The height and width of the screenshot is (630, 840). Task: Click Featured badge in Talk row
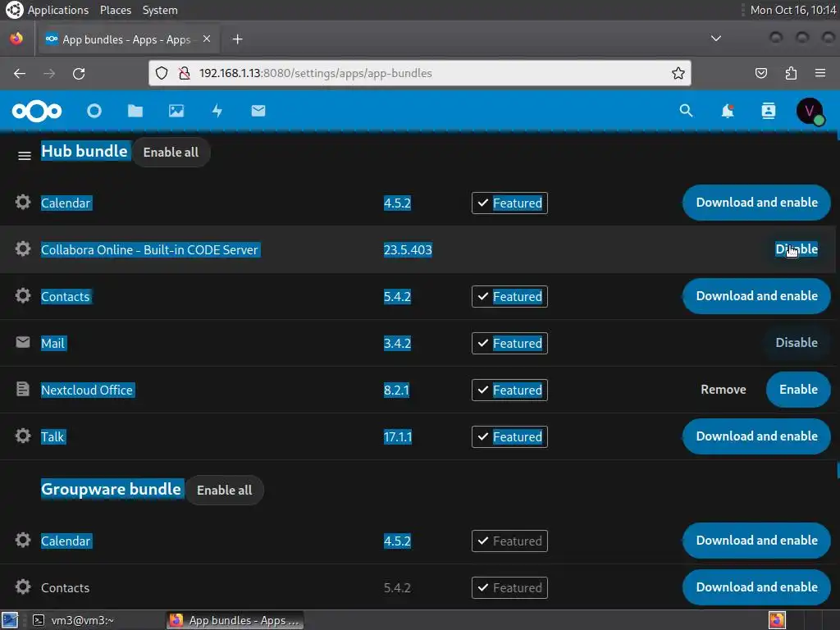[509, 437]
